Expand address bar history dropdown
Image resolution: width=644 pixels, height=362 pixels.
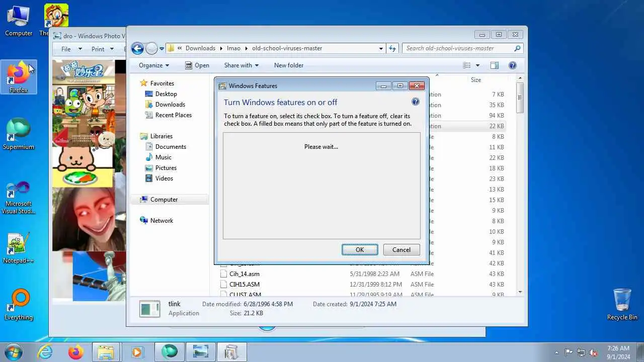[x=381, y=48]
